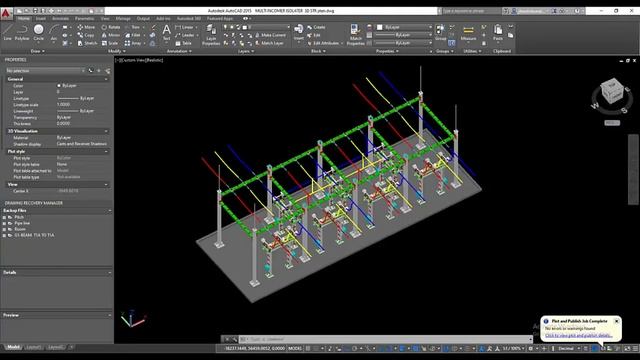Collapse the General properties section

coord(106,79)
